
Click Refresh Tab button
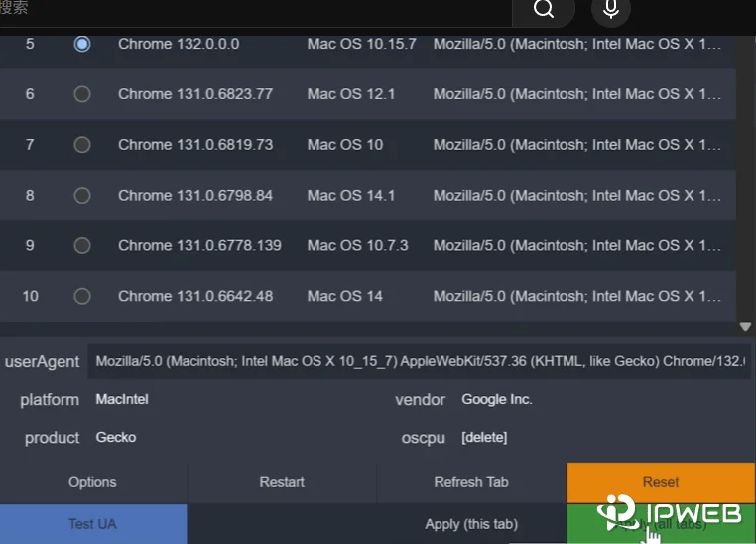point(471,482)
